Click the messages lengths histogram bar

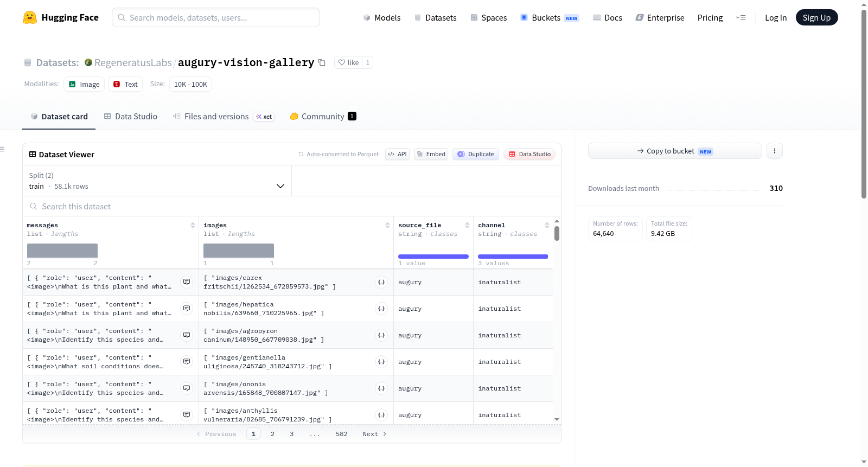(62, 251)
